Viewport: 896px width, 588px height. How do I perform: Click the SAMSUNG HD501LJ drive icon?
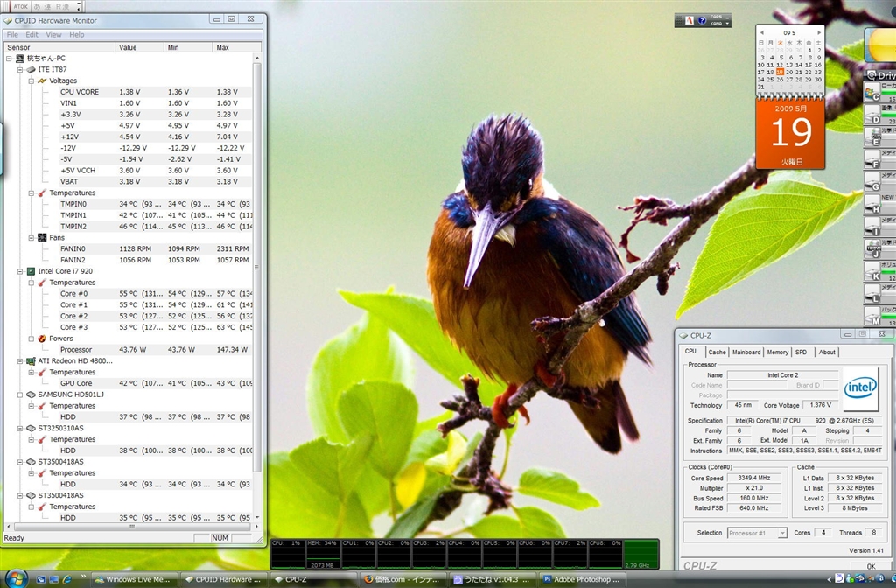click(x=31, y=395)
